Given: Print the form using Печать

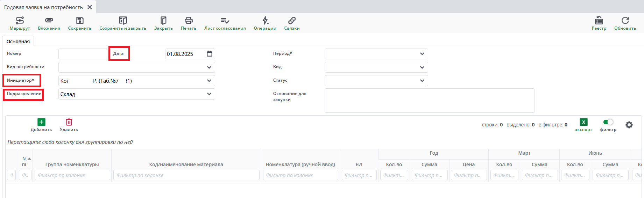Looking at the screenshot, I should (x=189, y=23).
